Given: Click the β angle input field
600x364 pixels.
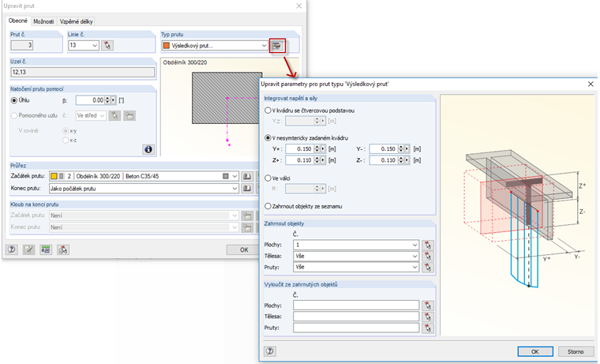Looking at the screenshot, I should coord(90,100).
